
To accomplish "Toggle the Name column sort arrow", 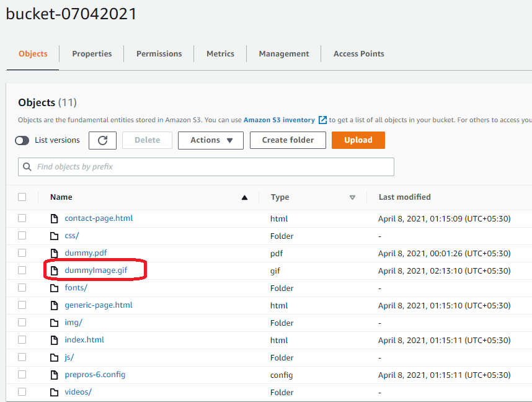I will [244, 197].
